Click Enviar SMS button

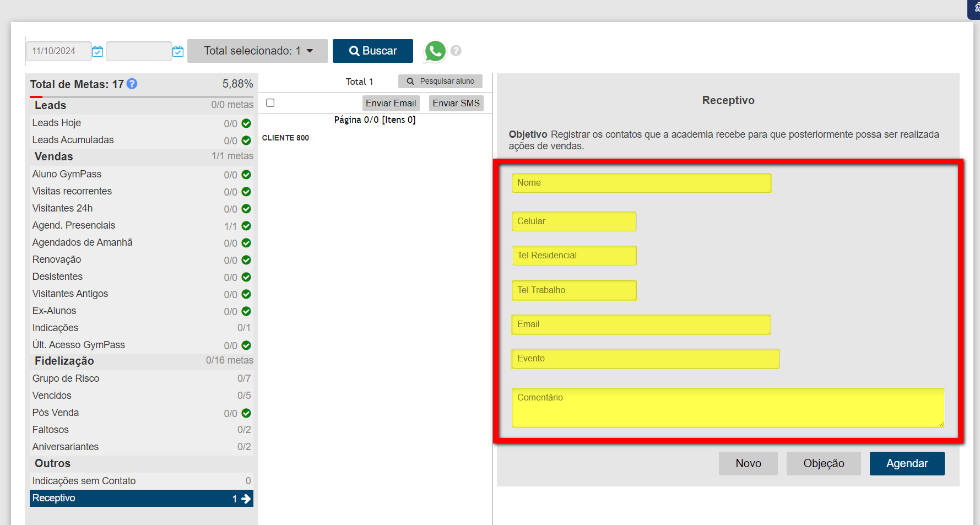(x=456, y=103)
